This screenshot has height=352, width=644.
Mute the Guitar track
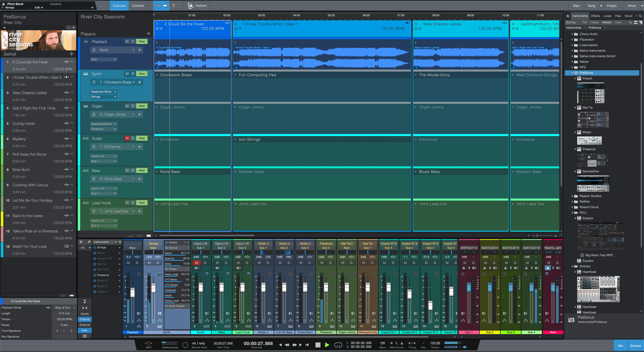coord(127,138)
